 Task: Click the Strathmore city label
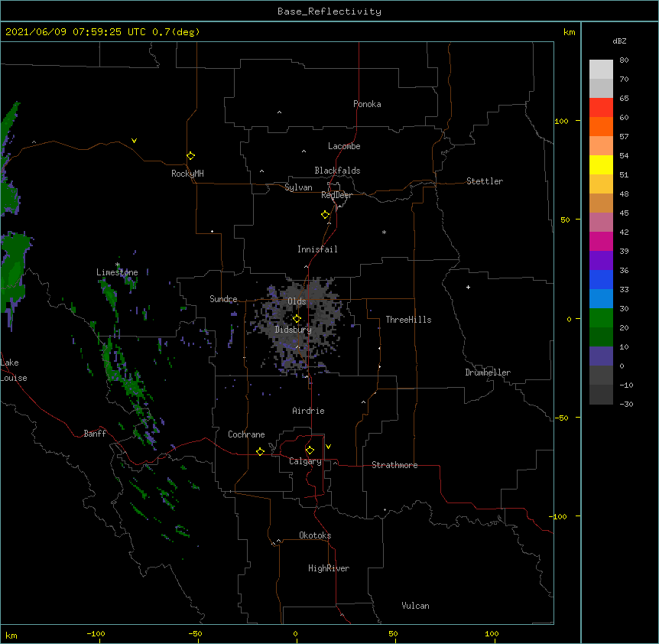pos(394,465)
